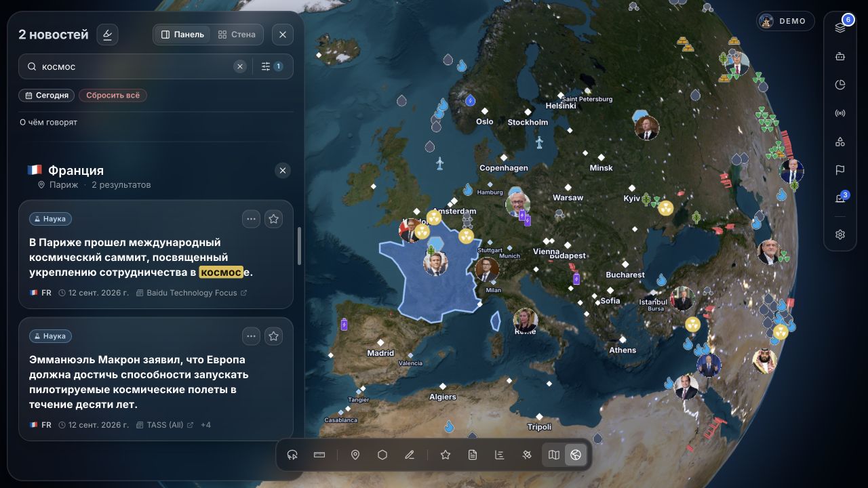Open favorites star in bottom toolbar
This screenshot has width=868, height=488.
pyautogui.click(x=446, y=455)
